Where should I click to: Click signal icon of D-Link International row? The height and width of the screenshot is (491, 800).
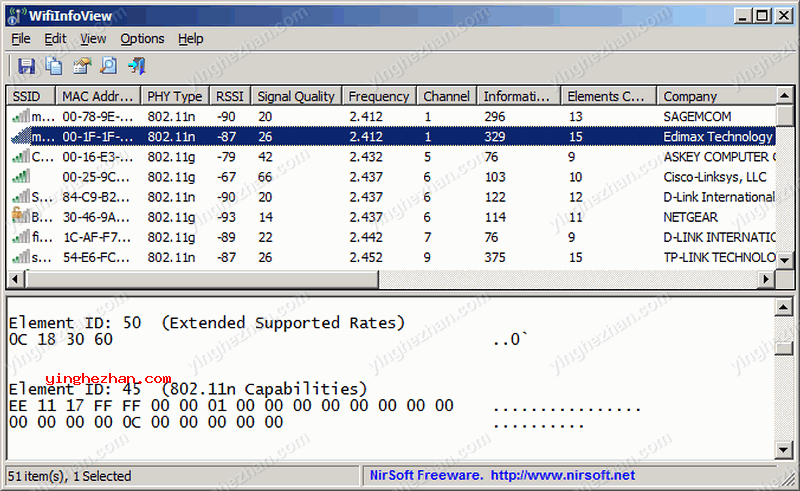[x=21, y=197]
